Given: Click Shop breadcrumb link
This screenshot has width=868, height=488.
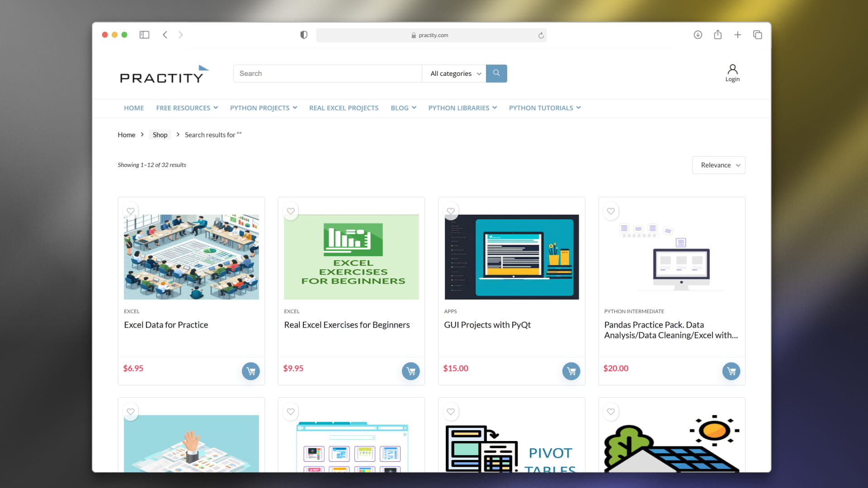Looking at the screenshot, I should click(x=160, y=135).
